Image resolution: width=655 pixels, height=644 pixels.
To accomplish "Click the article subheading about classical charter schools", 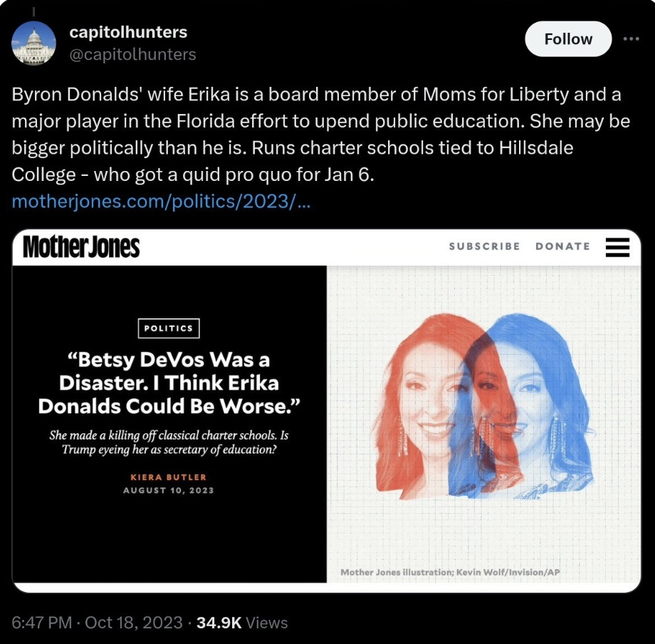I will (x=169, y=442).
